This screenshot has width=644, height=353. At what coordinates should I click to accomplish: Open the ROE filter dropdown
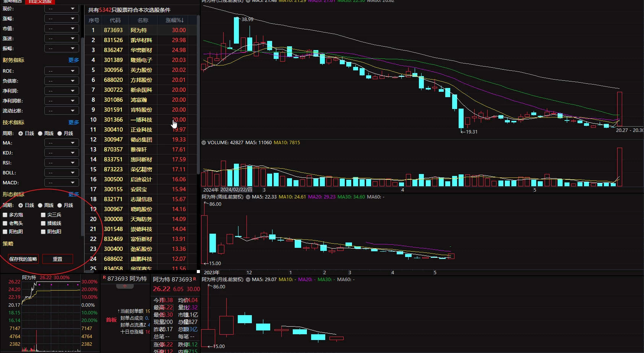click(62, 71)
